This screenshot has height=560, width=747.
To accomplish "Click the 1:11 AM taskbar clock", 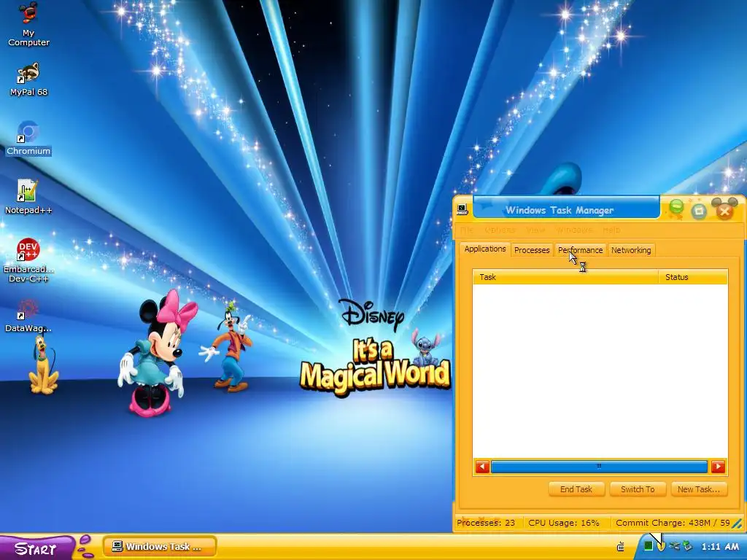I will point(720,547).
